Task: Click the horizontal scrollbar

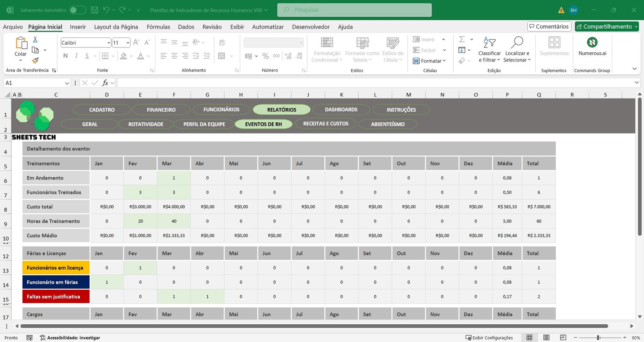Action: (314, 326)
